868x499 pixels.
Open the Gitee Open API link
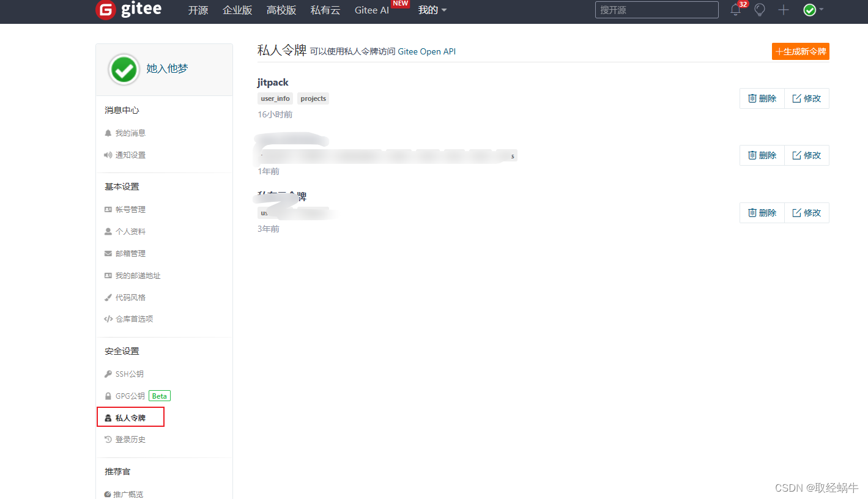click(426, 51)
